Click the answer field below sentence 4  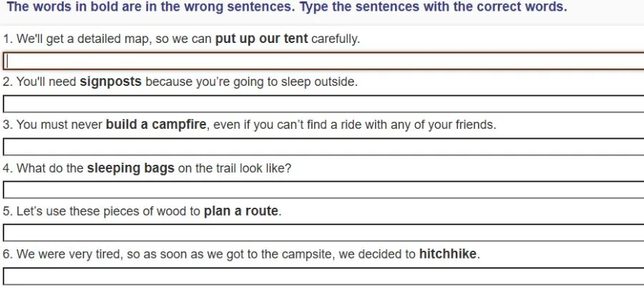pos(322,190)
